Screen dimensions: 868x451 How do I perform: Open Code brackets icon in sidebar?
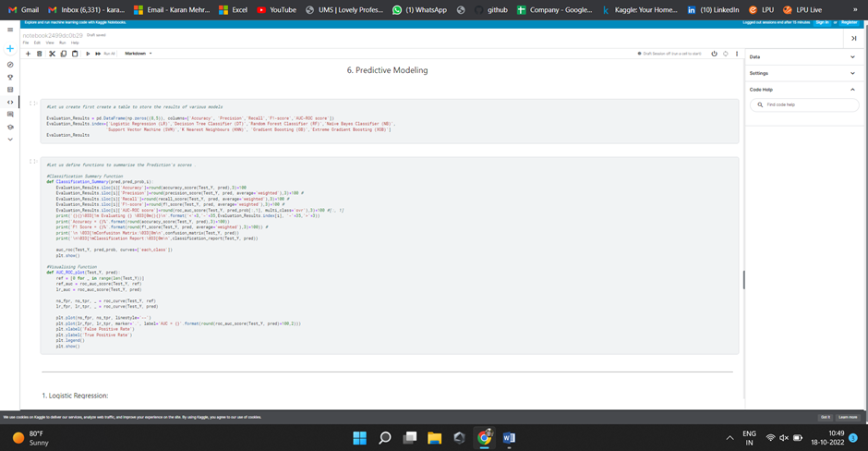[x=10, y=102]
